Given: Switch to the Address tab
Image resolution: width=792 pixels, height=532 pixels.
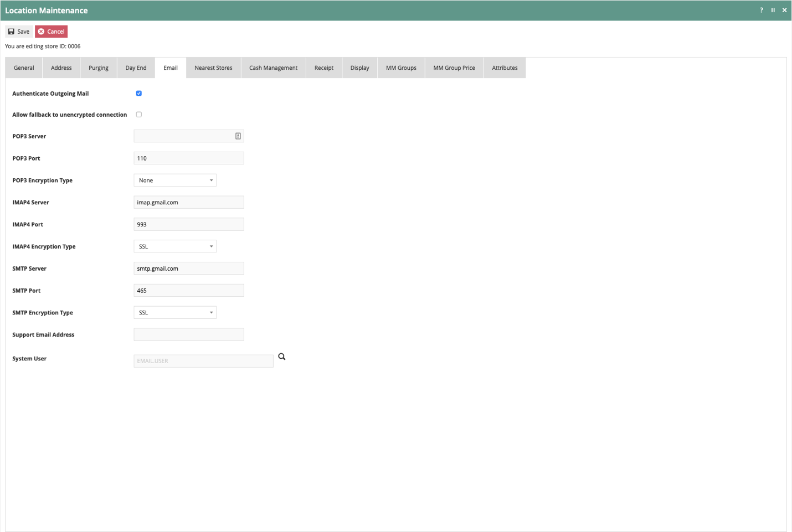Looking at the screenshot, I should pos(61,68).
